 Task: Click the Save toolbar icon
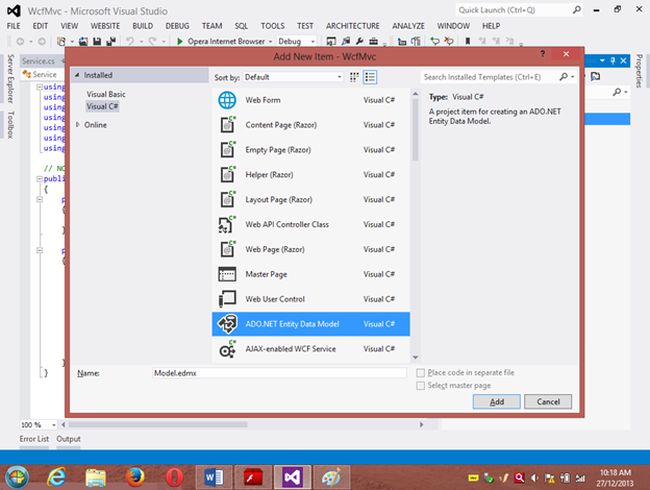coord(97,41)
